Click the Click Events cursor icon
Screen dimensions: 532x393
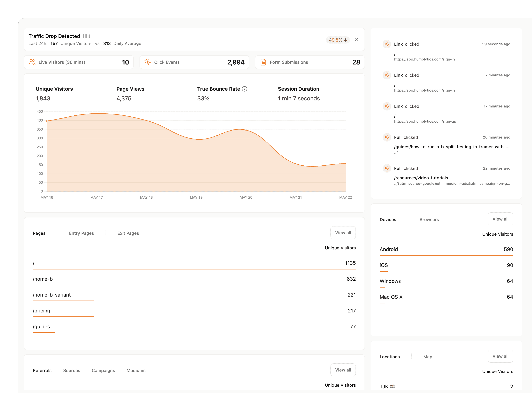[148, 62]
